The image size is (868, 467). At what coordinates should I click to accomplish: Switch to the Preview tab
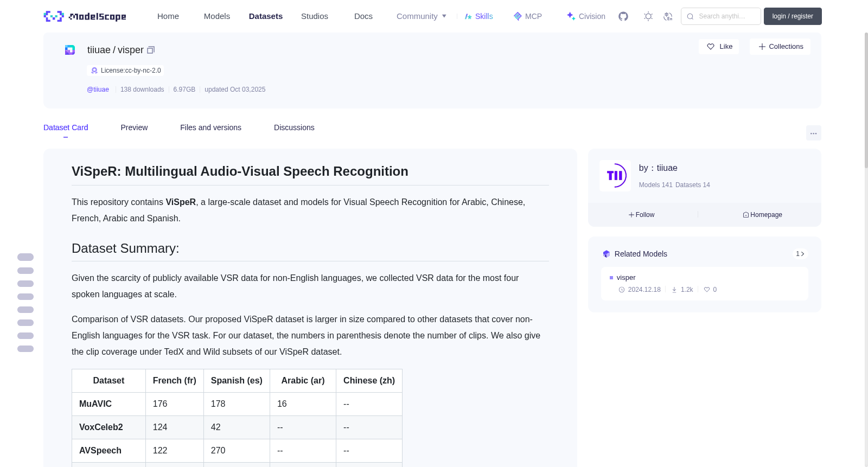click(x=134, y=127)
